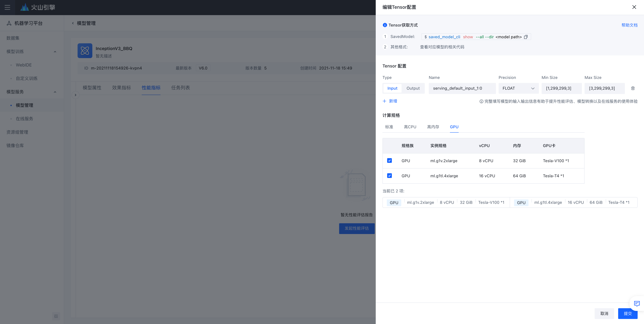The image size is (644, 324).
Task: Edit the Min Size field [1,299,299,3]
Action: (562, 88)
